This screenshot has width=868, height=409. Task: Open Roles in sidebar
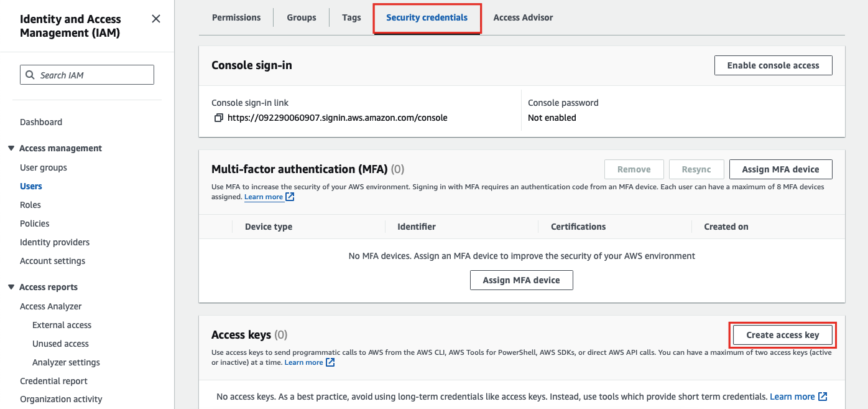(30, 205)
